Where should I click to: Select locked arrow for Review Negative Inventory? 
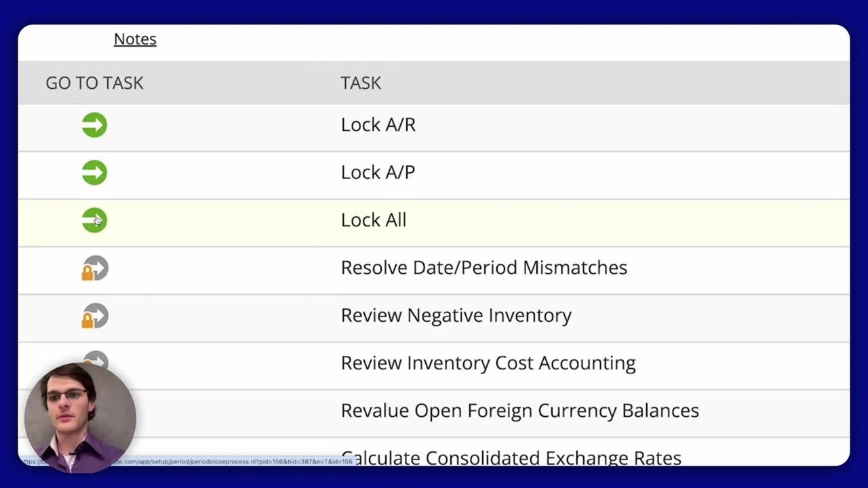[95, 315]
